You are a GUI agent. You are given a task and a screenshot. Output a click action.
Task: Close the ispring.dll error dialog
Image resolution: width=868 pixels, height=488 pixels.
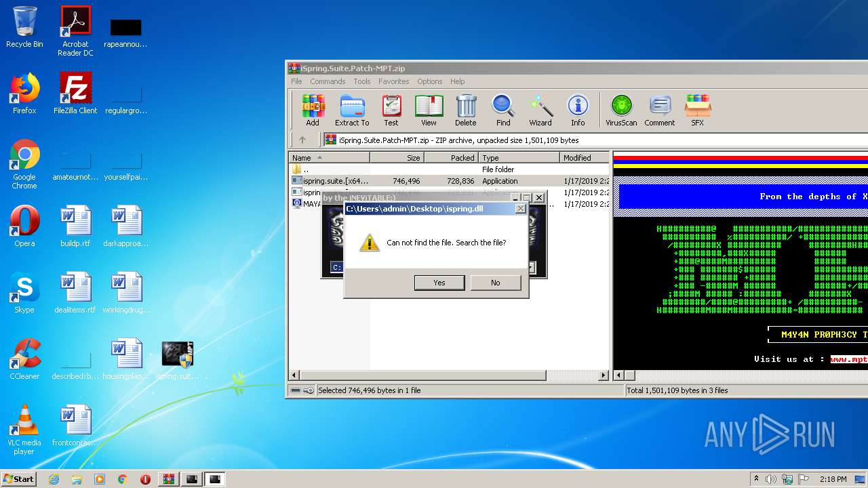(521, 209)
